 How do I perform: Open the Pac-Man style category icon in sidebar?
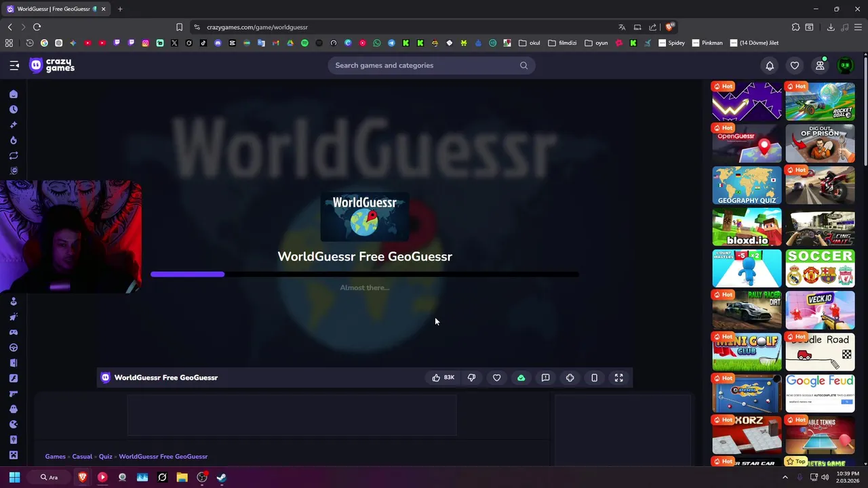coord(14,424)
